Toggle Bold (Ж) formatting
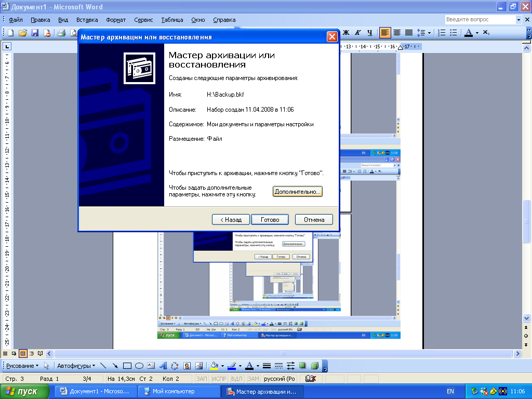The width and height of the screenshot is (532, 399). pyautogui.click(x=346, y=33)
